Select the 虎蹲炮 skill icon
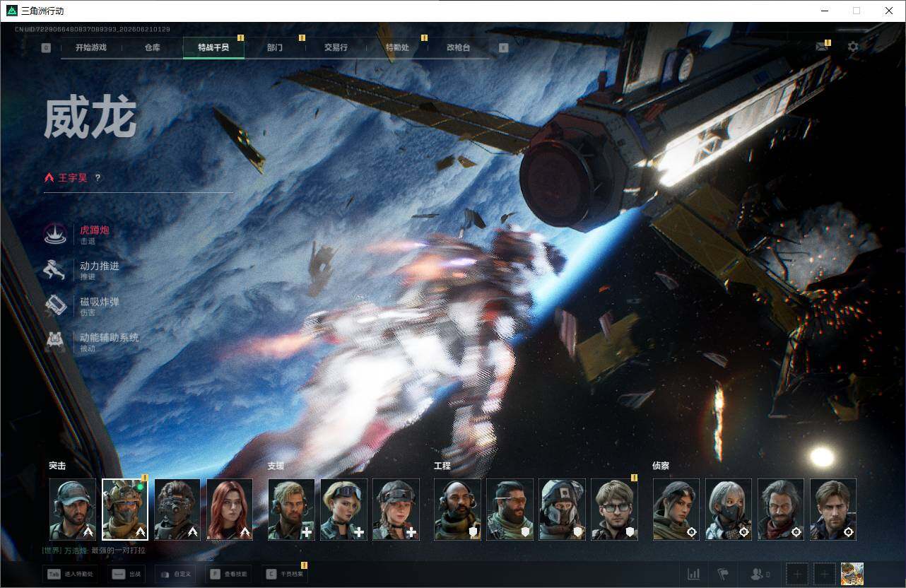The image size is (906, 588). [x=55, y=234]
